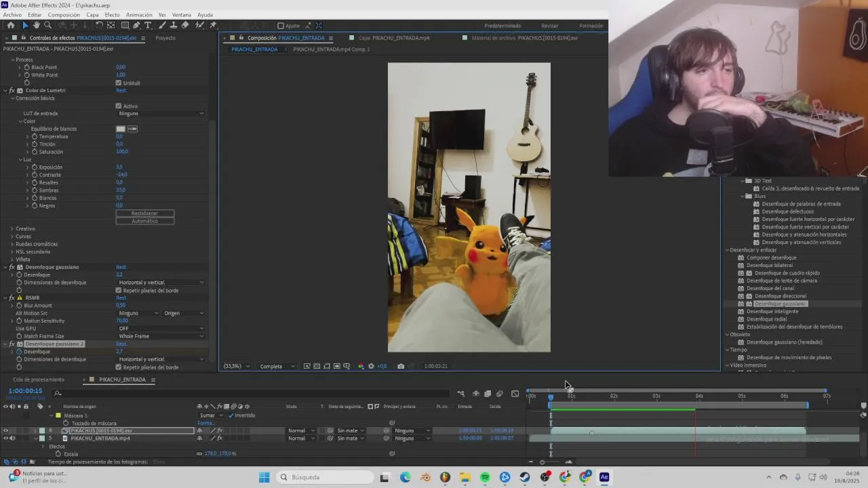The width and height of the screenshot is (868, 488).
Task: Click the Windows Búsqueda search box
Action: [x=325, y=477]
